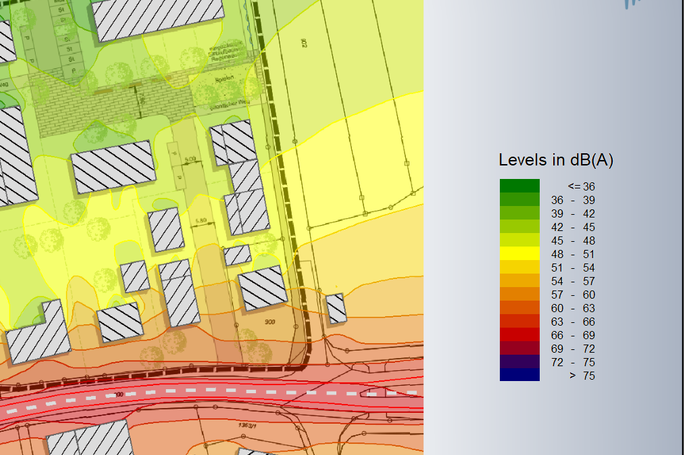Click the dark red 69 - 72 swatch

pos(520,348)
